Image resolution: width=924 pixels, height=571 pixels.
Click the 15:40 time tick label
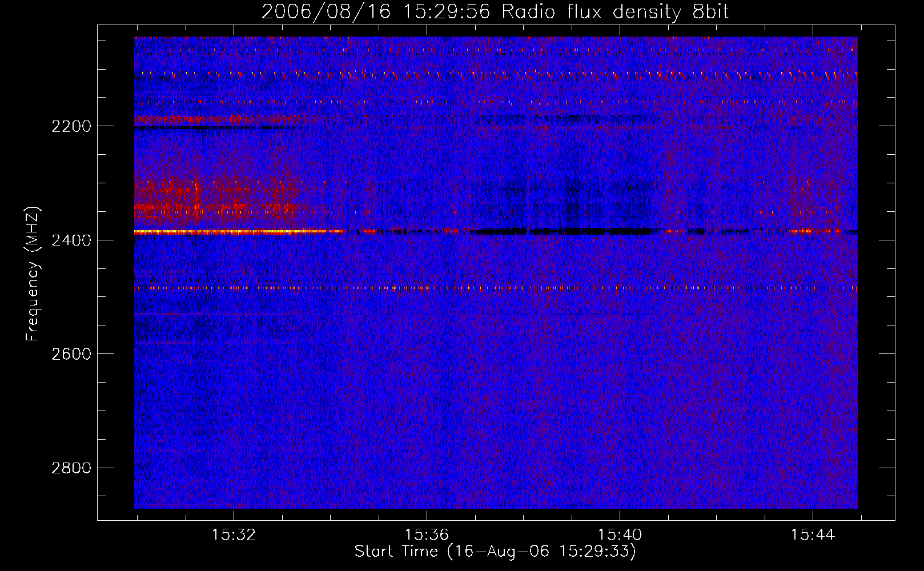click(620, 535)
